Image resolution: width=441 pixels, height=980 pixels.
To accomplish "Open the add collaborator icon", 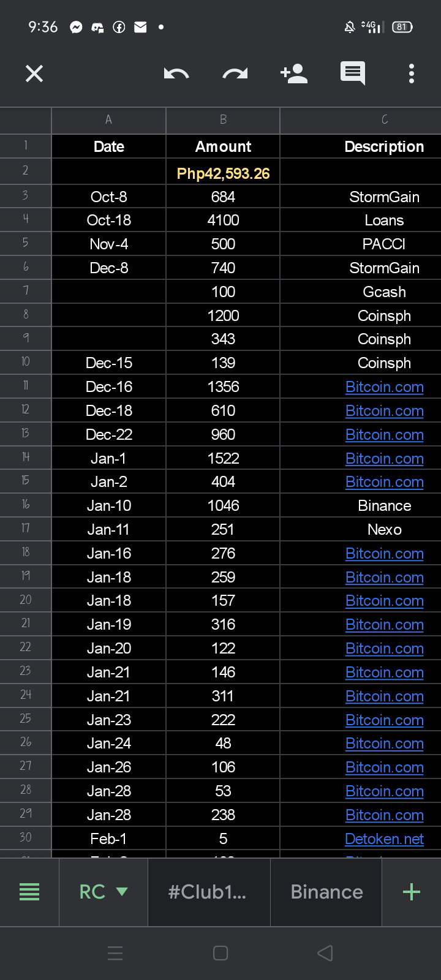I will pos(294,73).
